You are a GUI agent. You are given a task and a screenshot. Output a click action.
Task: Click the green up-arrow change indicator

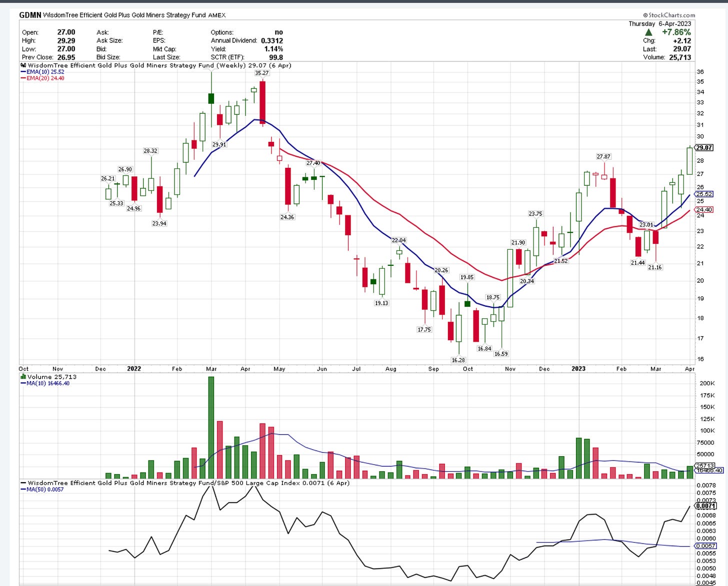(648, 32)
